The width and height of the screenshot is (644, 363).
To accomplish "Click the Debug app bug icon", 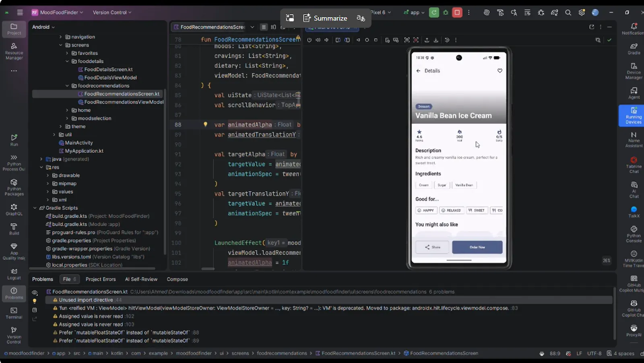I will click(x=446, y=12).
